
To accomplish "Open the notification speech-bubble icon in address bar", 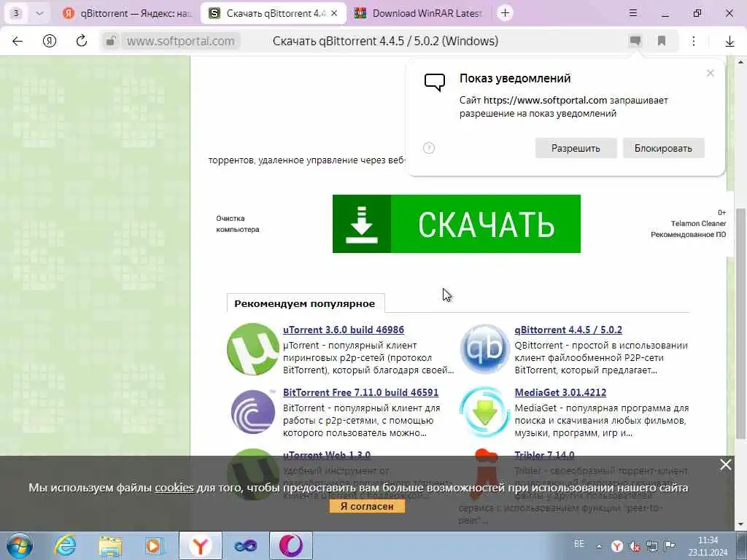I will (635, 41).
